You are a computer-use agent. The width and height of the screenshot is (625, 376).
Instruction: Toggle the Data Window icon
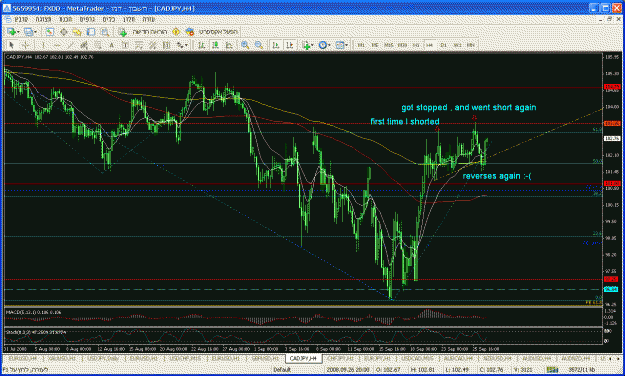[x=63, y=32]
